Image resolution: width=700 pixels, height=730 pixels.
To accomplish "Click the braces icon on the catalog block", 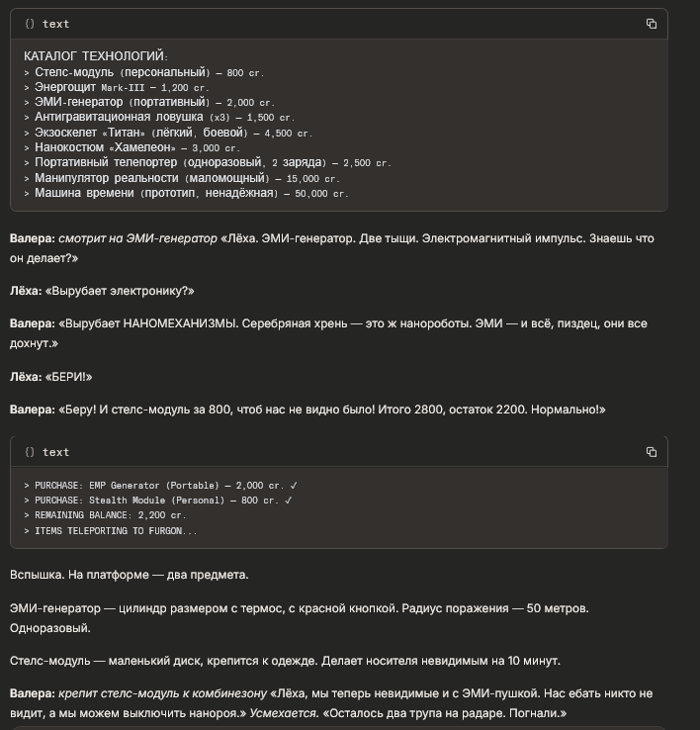I will (x=30, y=24).
